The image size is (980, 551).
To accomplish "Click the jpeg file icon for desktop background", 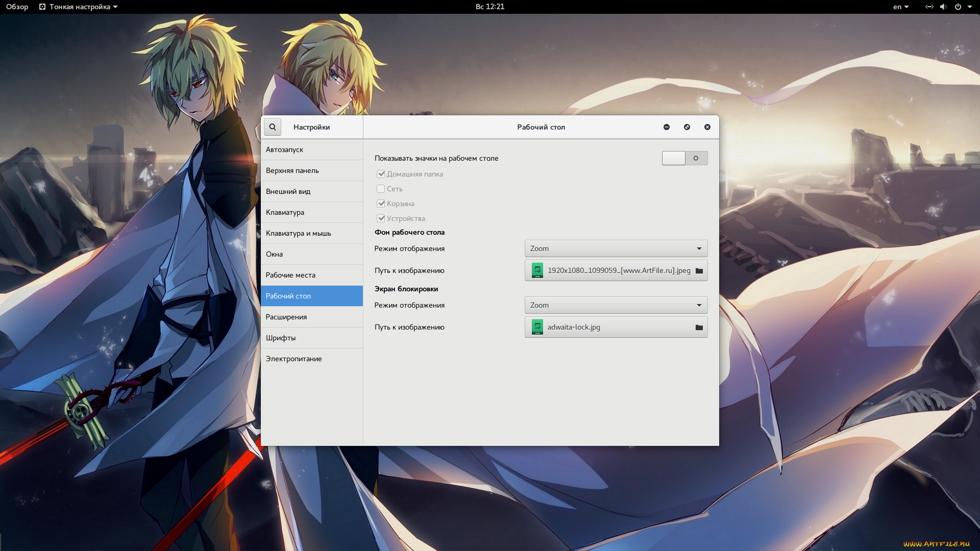I will click(x=537, y=270).
